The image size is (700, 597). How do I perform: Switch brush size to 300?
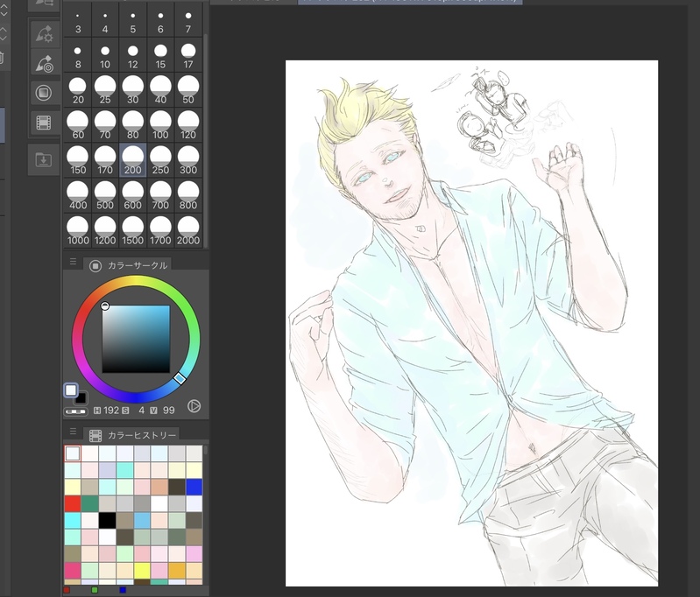[x=188, y=160]
